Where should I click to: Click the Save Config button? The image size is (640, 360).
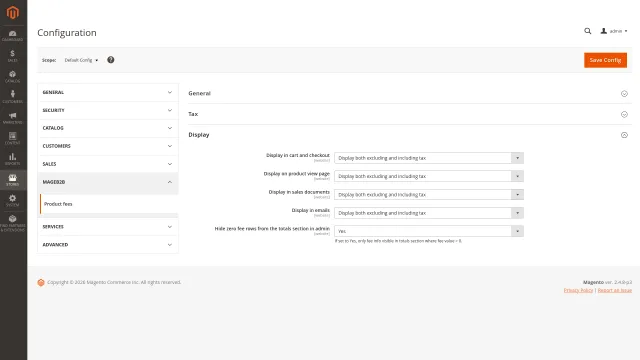pyautogui.click(x=605, y=60)
